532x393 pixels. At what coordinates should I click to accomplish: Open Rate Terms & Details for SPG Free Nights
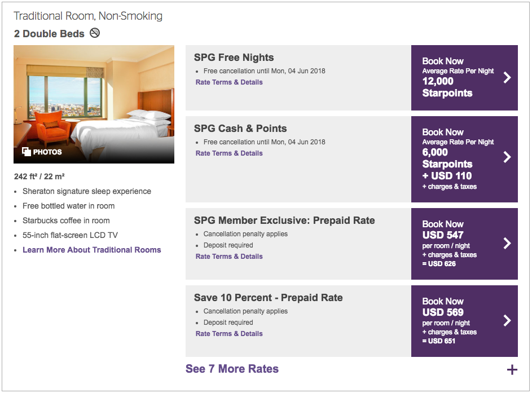tap(229, 82)
